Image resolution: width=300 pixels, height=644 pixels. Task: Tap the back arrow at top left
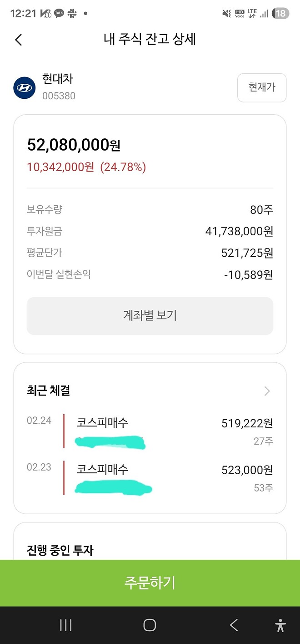point(18,40)
